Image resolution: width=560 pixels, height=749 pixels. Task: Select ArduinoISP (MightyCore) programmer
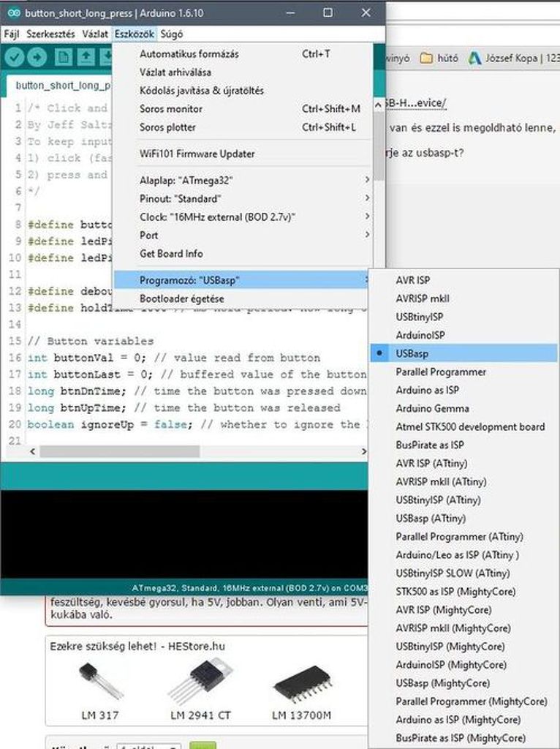click(x=463, y=664)
